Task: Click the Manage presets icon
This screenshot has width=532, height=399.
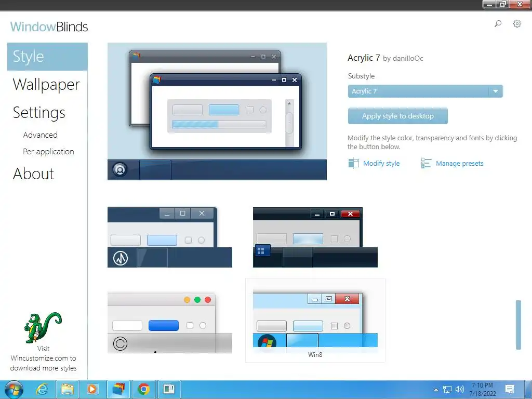Action: 426,163
